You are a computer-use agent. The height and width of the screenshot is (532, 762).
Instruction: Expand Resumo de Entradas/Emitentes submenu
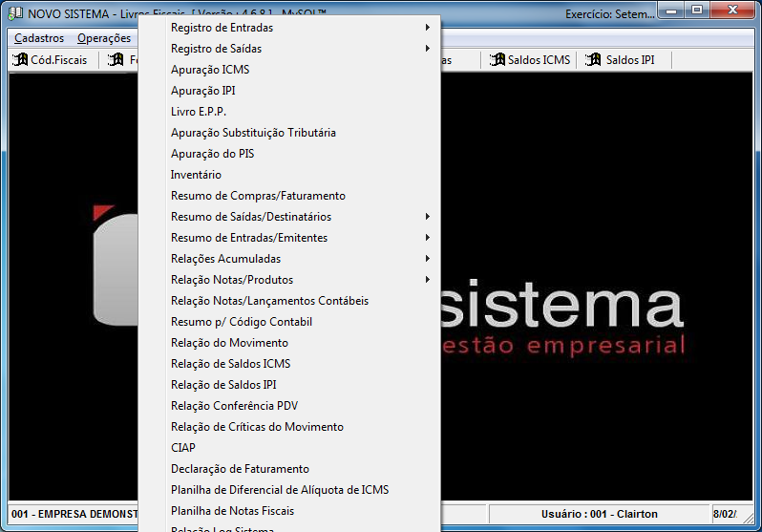pyautogui.click(x=289, y=238)
